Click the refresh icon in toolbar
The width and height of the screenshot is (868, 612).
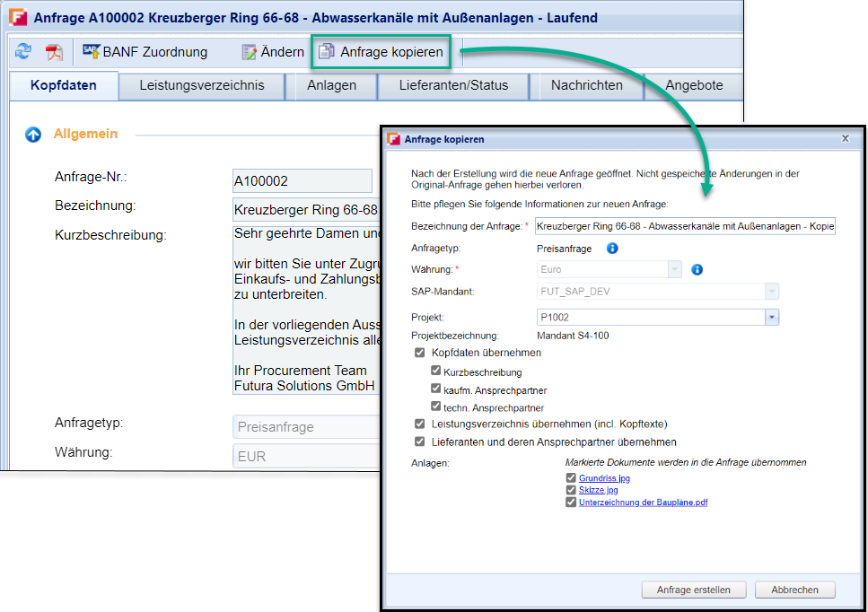coord(22,52)
